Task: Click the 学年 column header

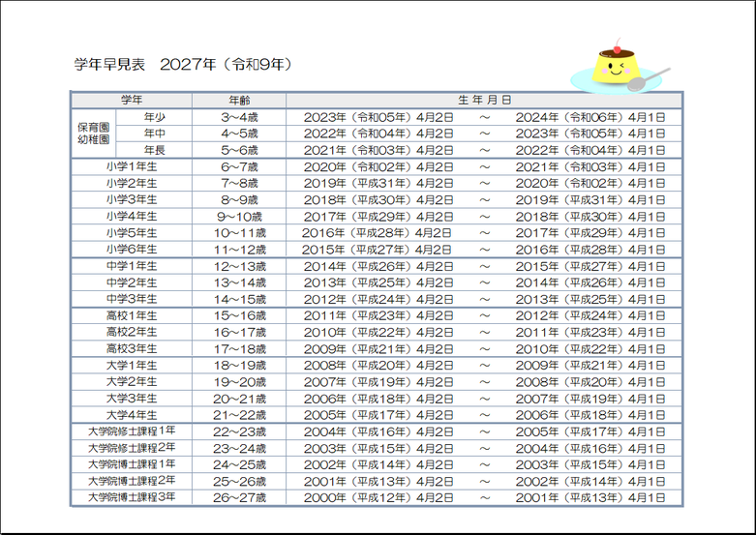Action: (132, 100)
